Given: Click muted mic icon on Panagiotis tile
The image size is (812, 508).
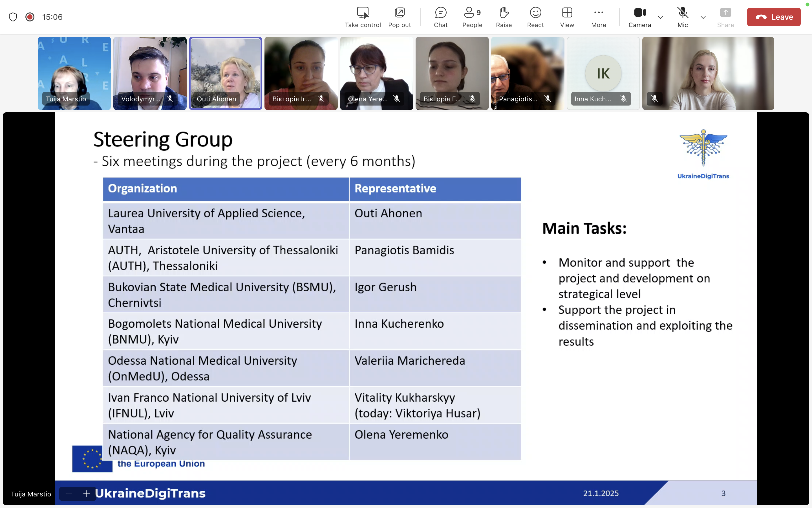Looking at the screenshot, I should pos(548,99).
